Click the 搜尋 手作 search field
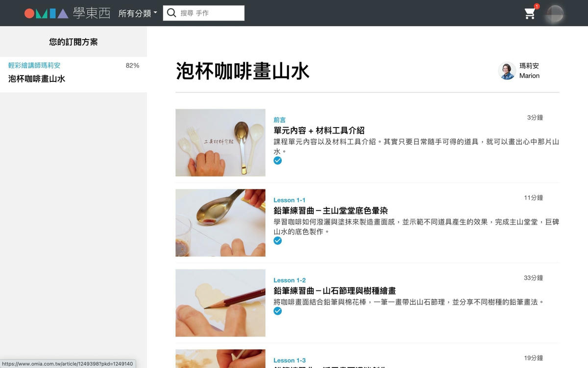The height and width of the screenshot is (368, 588). coord(203,13)
